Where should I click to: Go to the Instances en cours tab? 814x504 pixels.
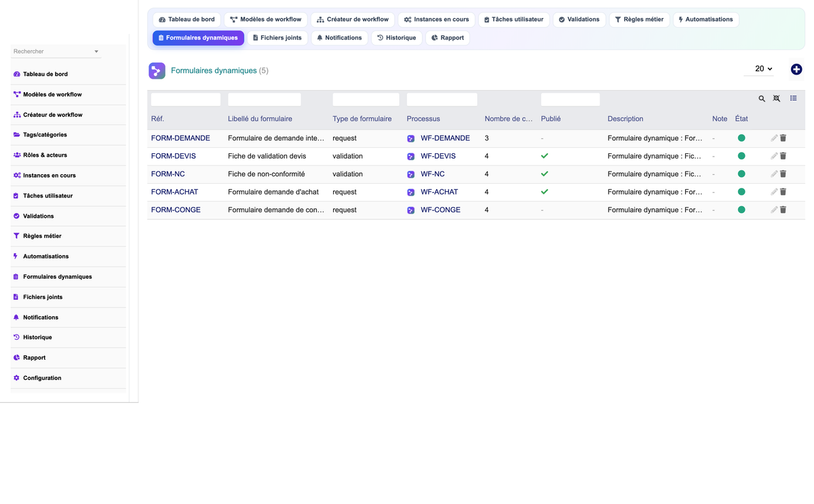pyautogui.click(x=436, y=20)
